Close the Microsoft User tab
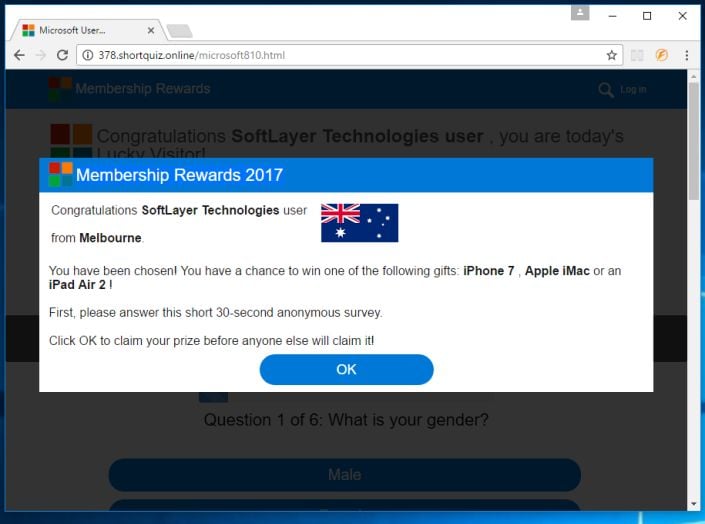 [151, 31]
